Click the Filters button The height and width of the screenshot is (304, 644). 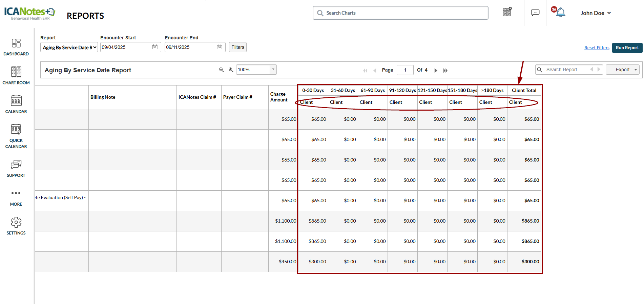click(x=238, y=47)
